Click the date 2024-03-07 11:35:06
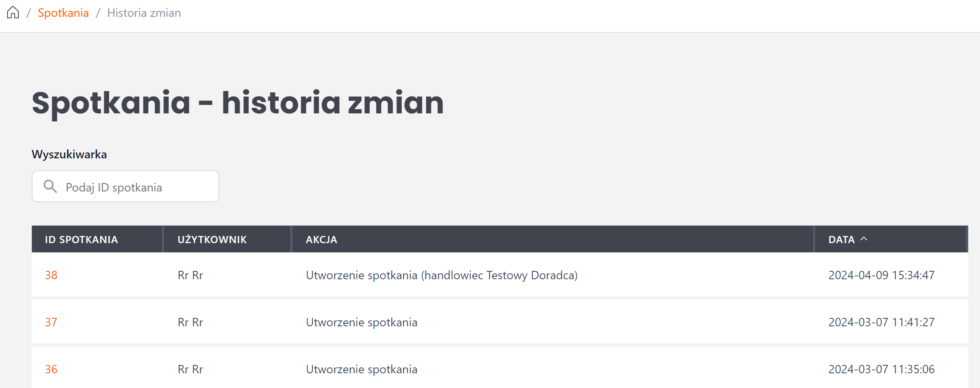The height and width of the screenshot is (388, 980). tap(881, 369)
